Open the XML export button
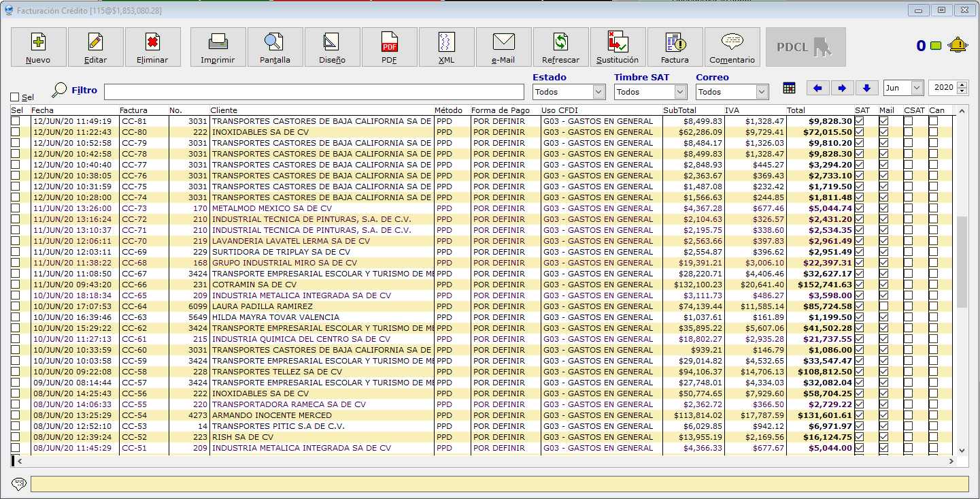 446,47
